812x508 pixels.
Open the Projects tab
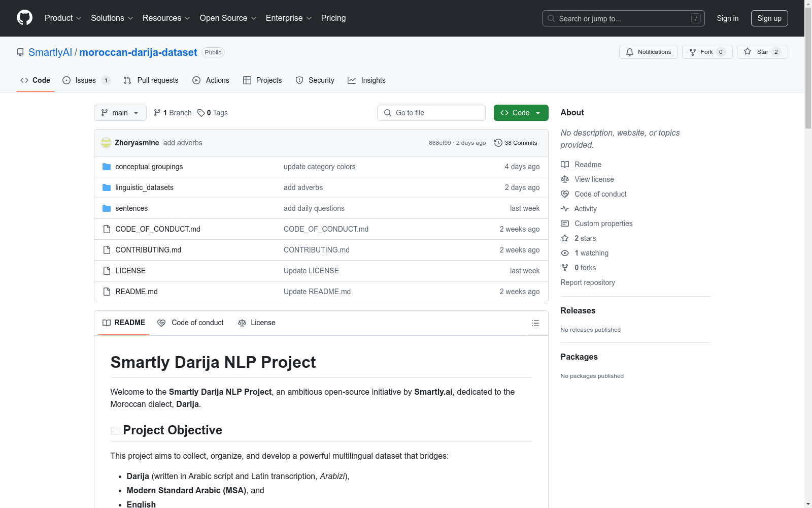pyautogui.click(x=262, y=80)
